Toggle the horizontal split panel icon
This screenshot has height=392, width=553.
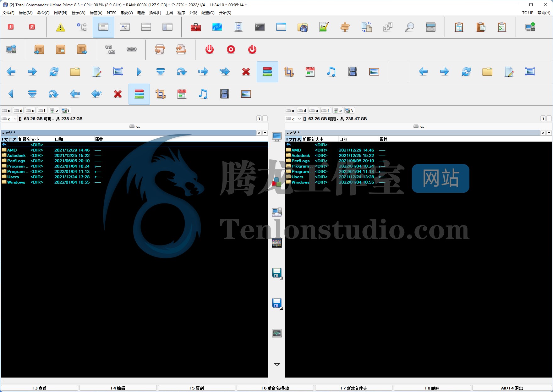pyautogui.click(x=146, y=27)
